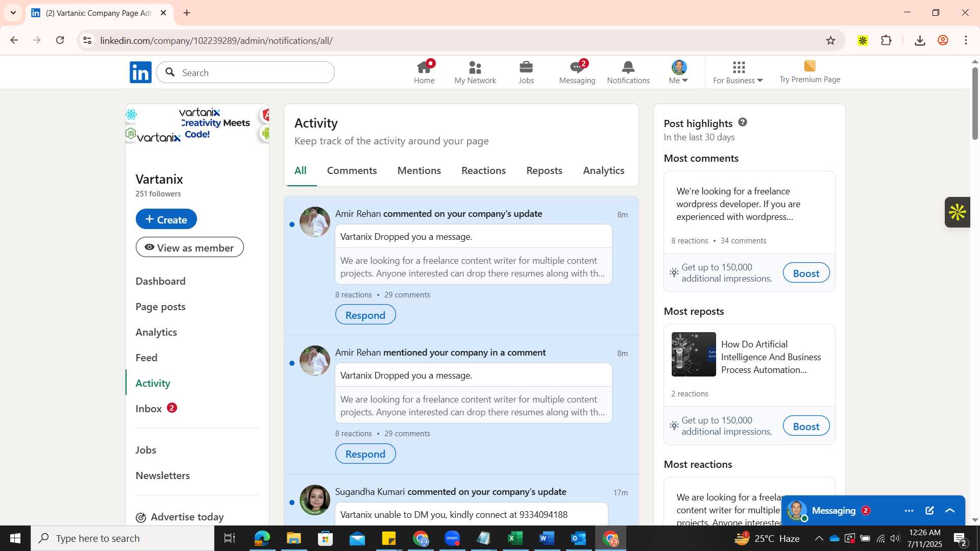
Task: Reload the page
Action: (60, 40)
